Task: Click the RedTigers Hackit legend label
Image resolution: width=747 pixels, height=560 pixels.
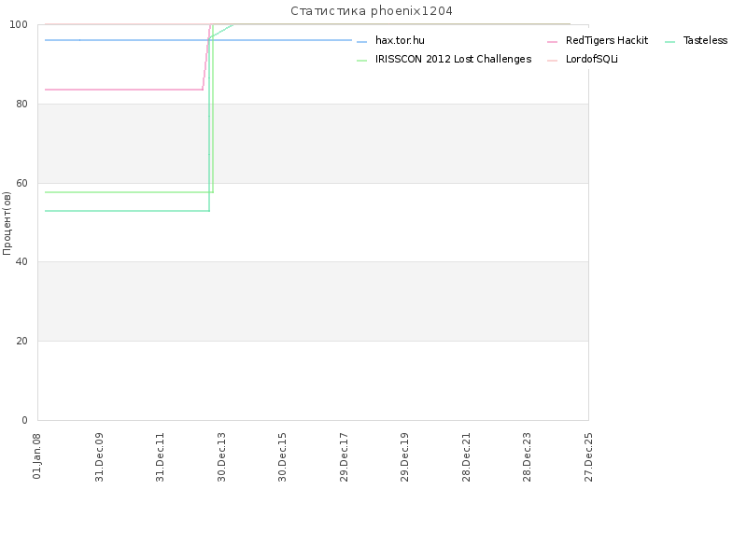Action: tap(606, 41)
